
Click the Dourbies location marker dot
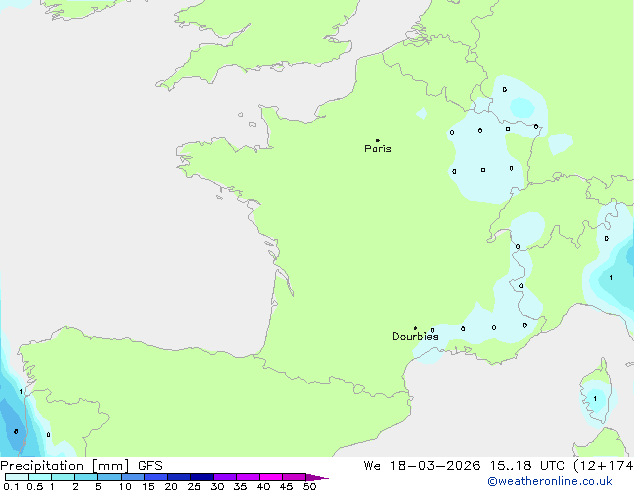416,328
